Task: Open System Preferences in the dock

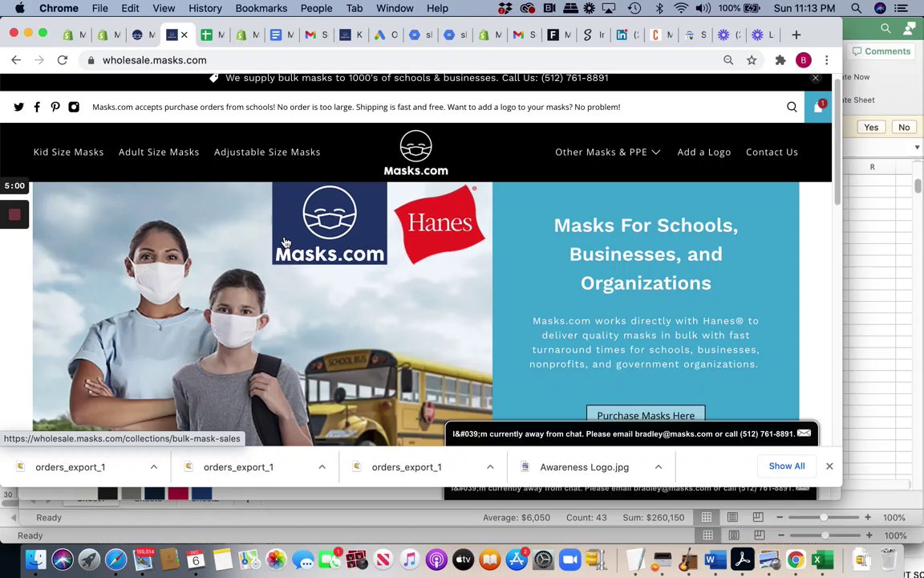Action: 543,559
